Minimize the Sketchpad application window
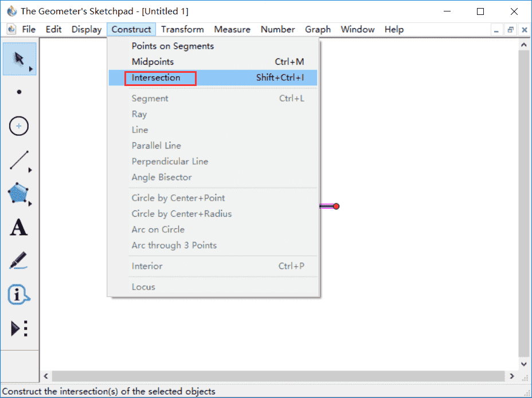 point(447,11)
